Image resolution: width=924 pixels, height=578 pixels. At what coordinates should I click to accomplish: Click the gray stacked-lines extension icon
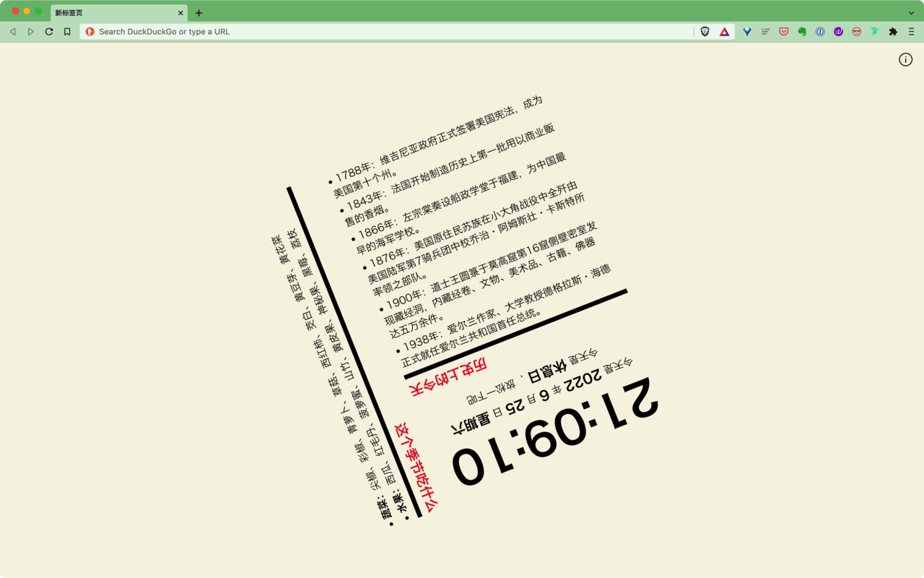(x=765, y=32)
